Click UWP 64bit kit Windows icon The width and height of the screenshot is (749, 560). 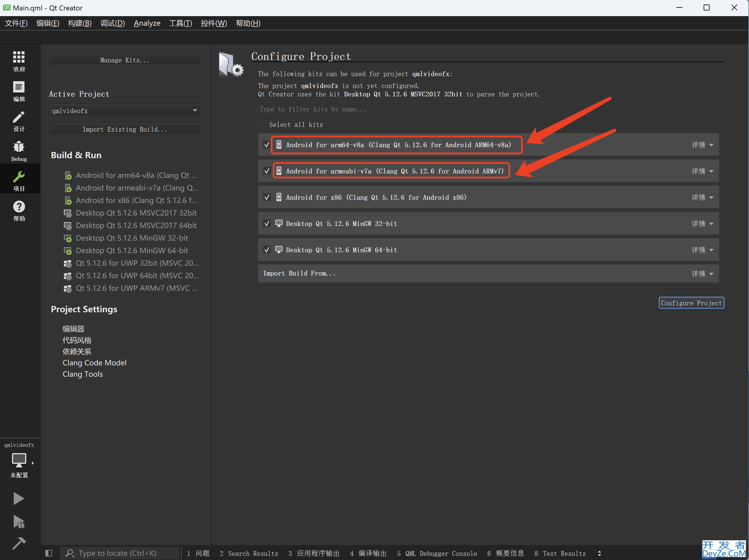68,276
